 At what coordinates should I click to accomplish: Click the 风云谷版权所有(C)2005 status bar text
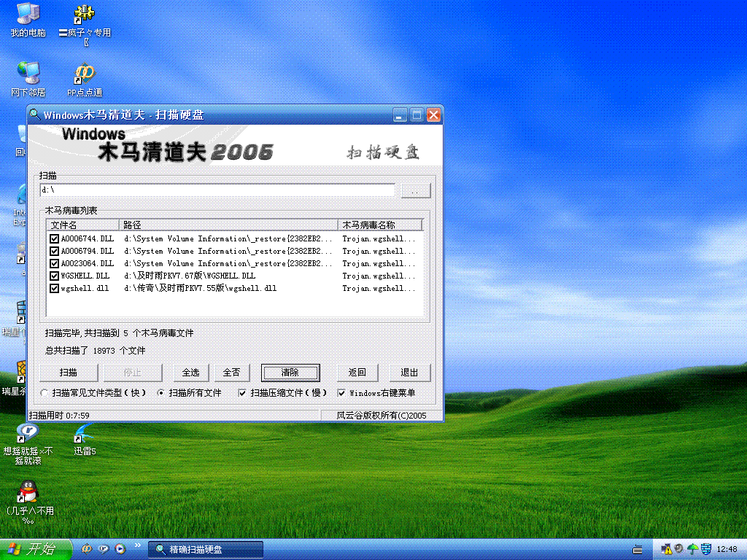pos(381,415)
